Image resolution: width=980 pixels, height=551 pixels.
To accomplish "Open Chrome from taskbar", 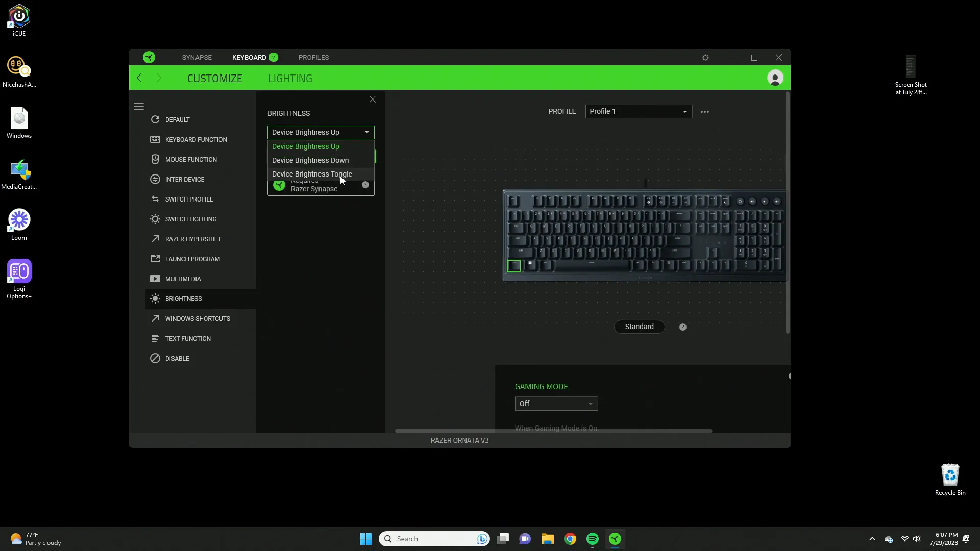I will (570, 539).
